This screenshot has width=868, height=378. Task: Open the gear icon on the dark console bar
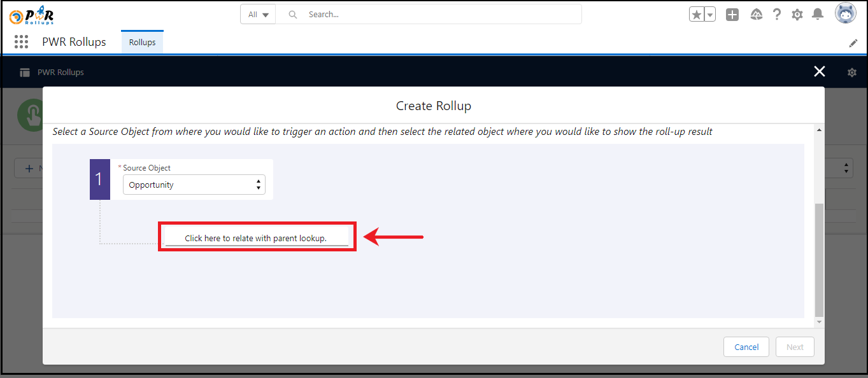click(851, 72)
